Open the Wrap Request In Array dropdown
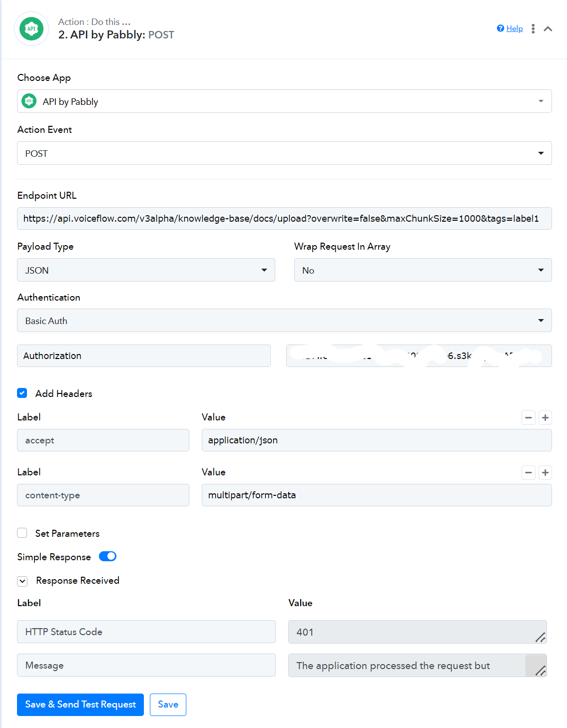The height and width of the screenshot is (728, 567). [423, 270]
